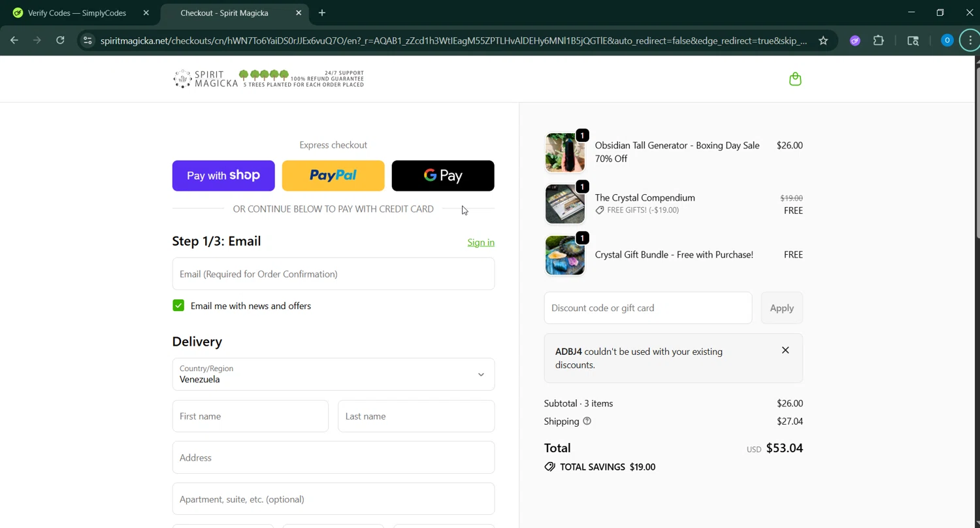
Task: Open the browser Extensions puzzle icon
Action: pos(879,41)
